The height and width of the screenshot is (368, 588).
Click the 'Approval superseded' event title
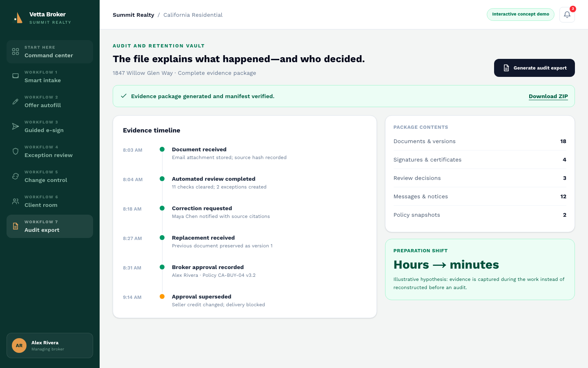point(202,297)
